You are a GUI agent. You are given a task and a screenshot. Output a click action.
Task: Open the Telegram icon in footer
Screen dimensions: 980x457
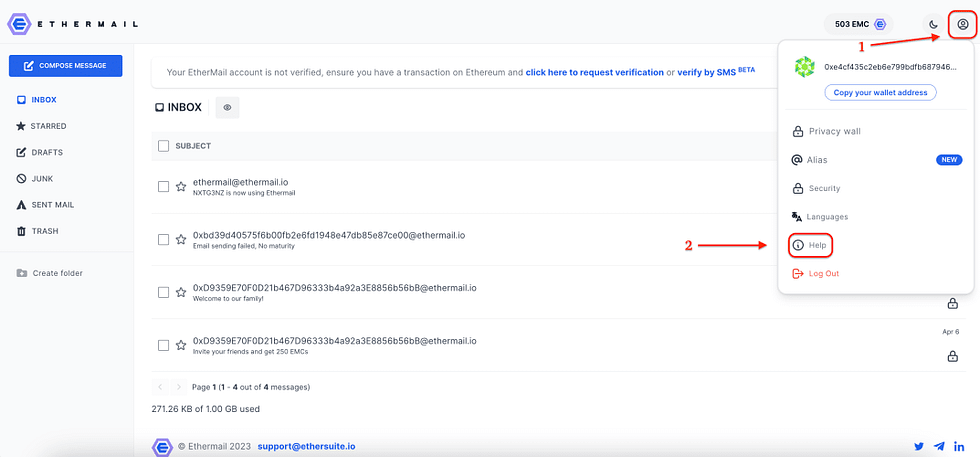coord(939,446)
